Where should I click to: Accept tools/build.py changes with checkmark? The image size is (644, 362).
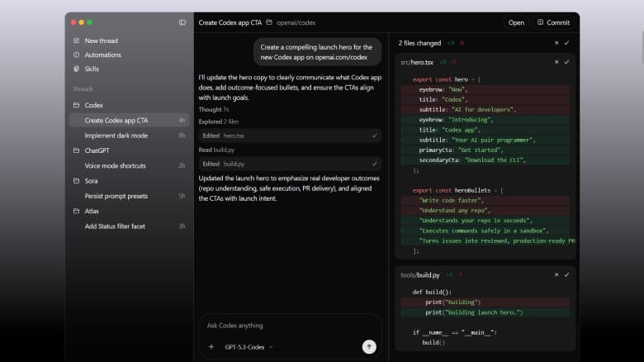click(x=566, y=274)
